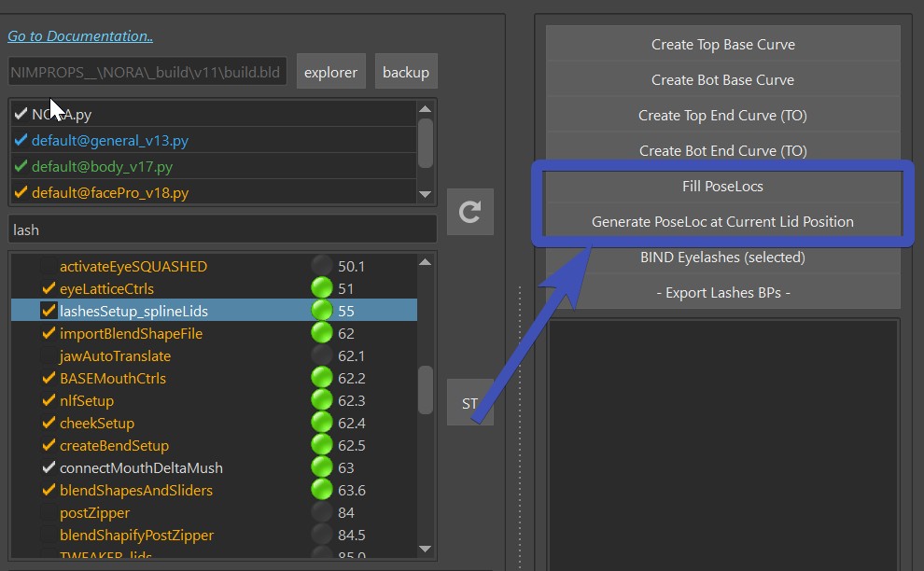Screen dimensions: 924x571
Task: Open the Go to Documentation link
Action: 80,36
